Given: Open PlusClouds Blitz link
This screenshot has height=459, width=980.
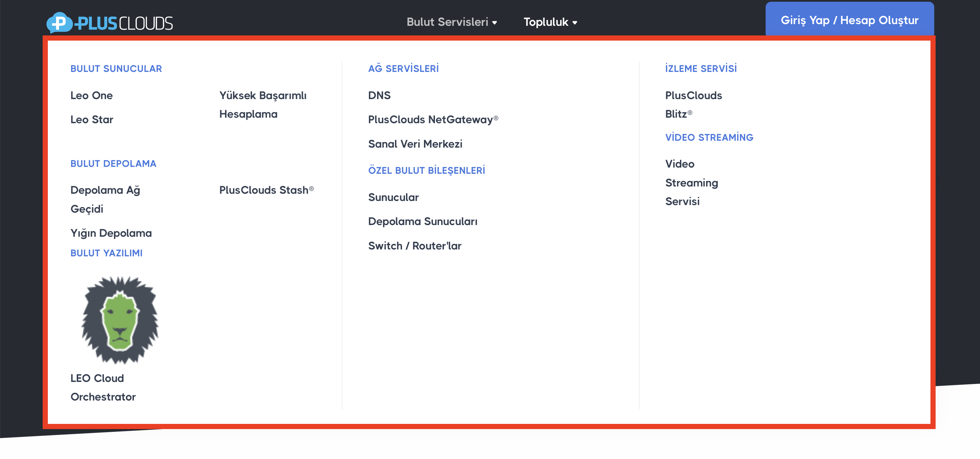Looking at the screenshot, I should click(693, 105).
